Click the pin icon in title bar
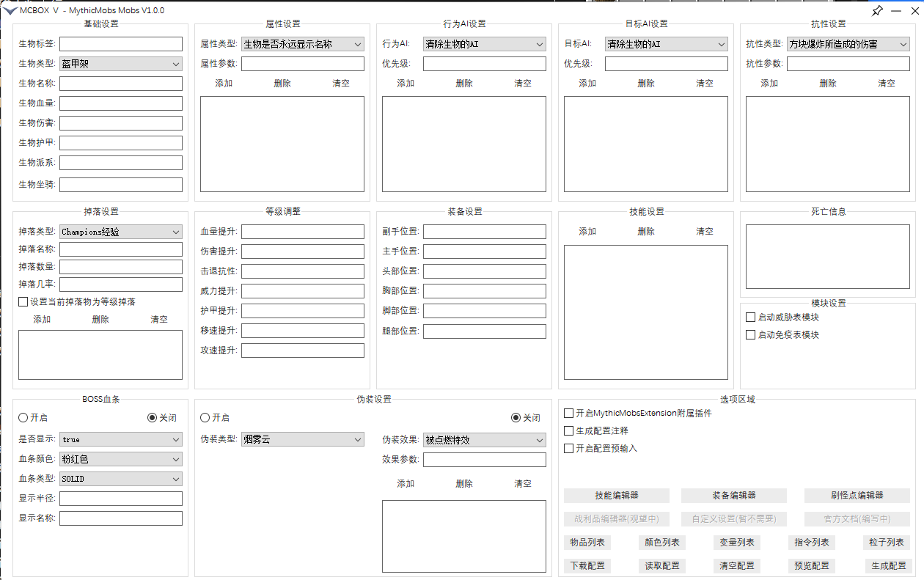924x580 pixels. [877, 10]
